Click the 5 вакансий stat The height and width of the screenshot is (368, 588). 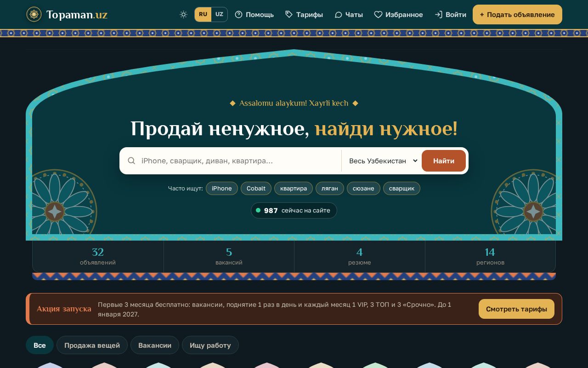[x=229, y=257]
